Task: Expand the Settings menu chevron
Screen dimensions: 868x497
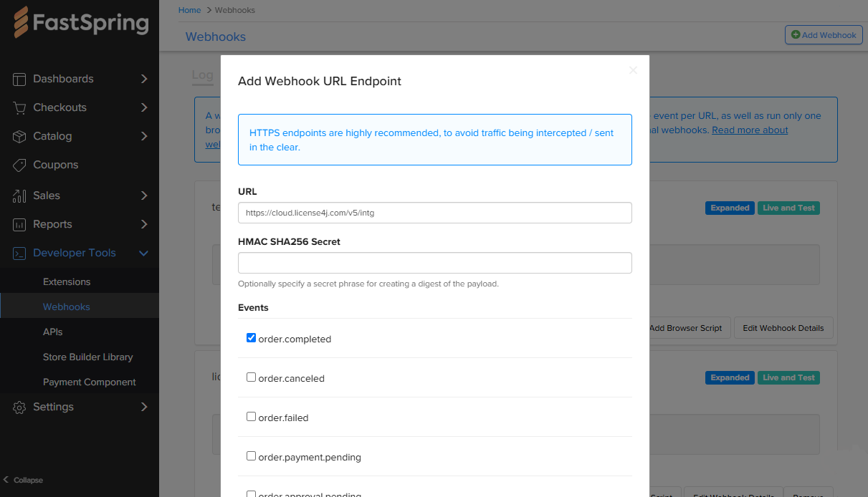Action: [144, 407]
